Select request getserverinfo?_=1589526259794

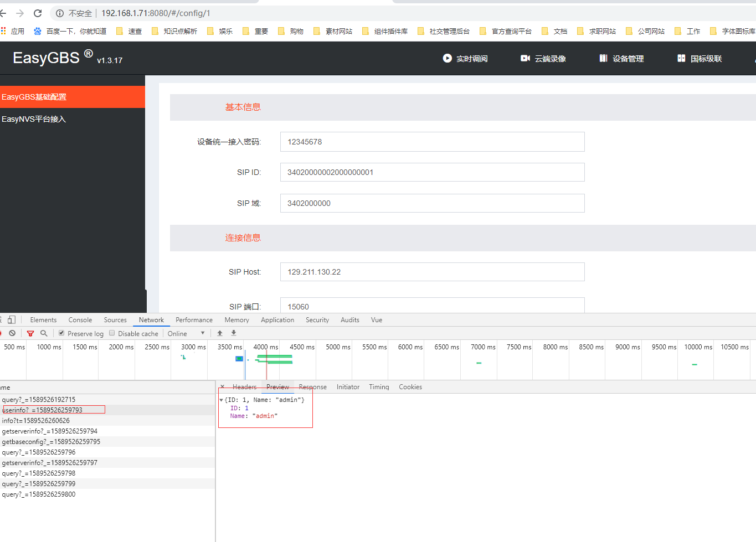pos(107,431)
